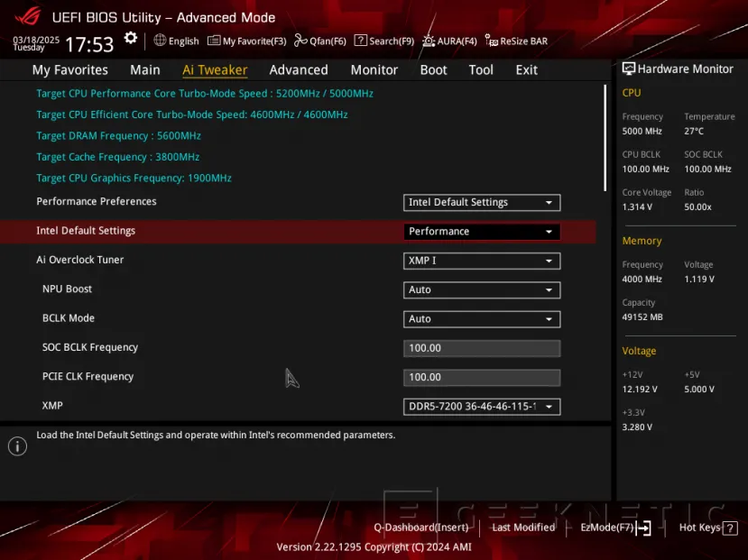
Task: Click the PCIE CLK Frequency input field
Action: pyautogui.click(x=482, y=378)
